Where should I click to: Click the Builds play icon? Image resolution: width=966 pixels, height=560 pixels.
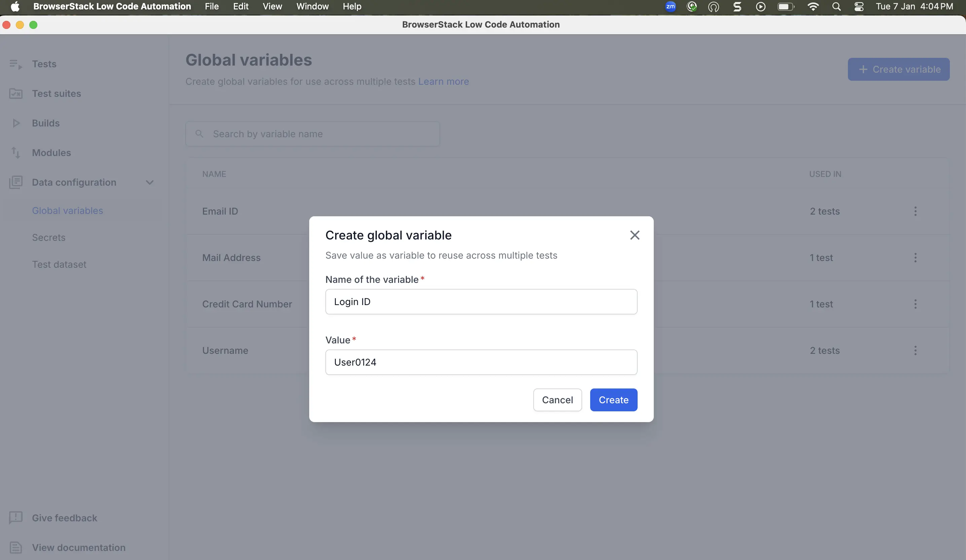coord(16,123)
